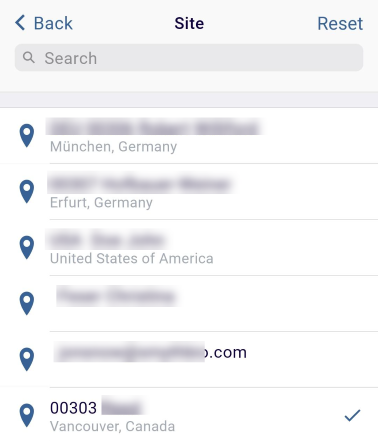The height and width of the screenshot is (441, 378).
Task: Toggle the checkmark on site 00303
Action: tap(352, 415)
